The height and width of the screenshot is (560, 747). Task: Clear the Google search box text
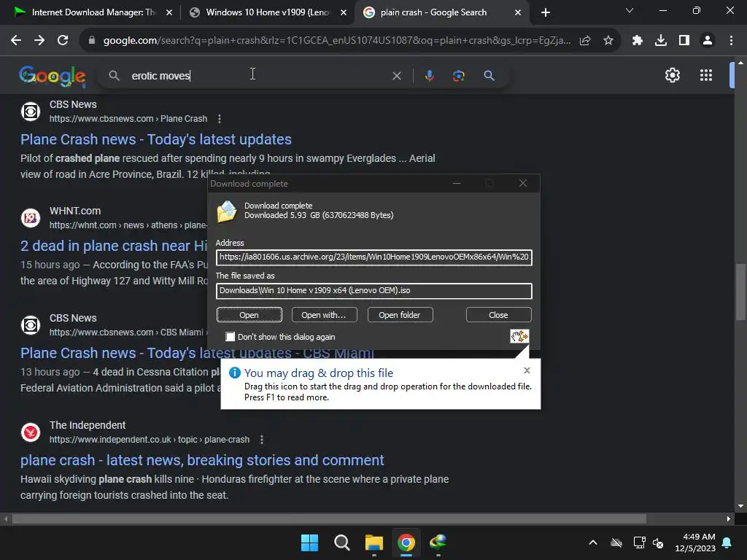(x=396, y=76)
